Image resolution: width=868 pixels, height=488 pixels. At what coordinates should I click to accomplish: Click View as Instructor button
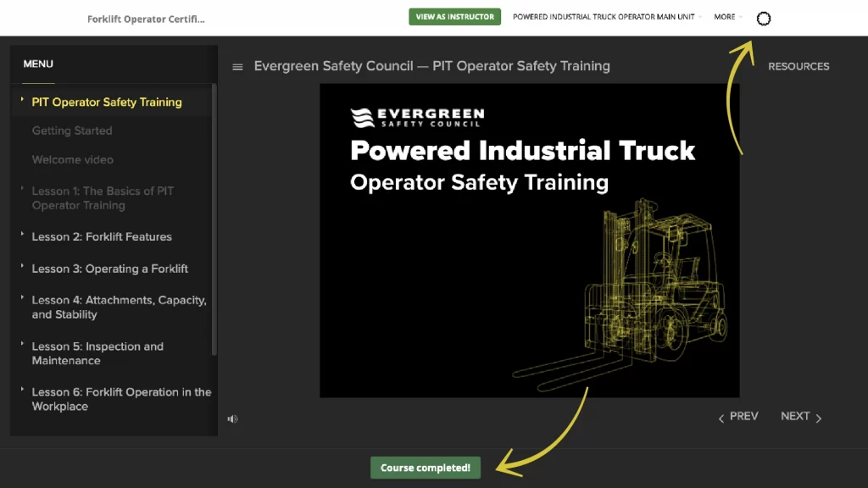point(455,17)
